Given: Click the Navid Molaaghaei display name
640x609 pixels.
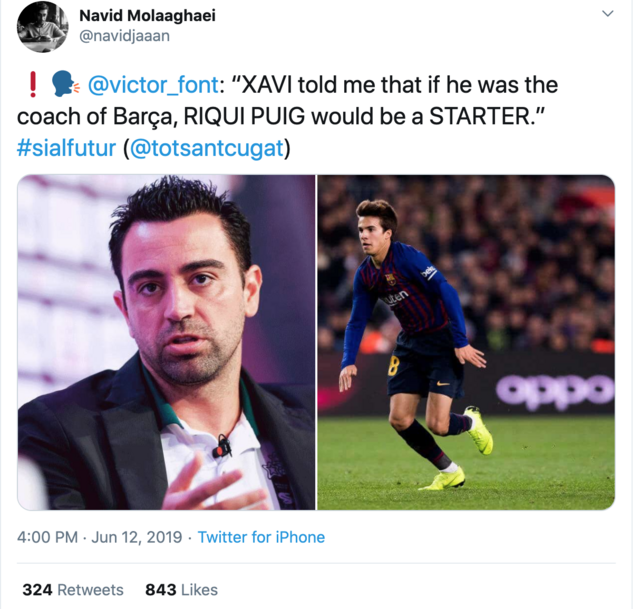Looking at the screenshot, I should tap(147, 16).
